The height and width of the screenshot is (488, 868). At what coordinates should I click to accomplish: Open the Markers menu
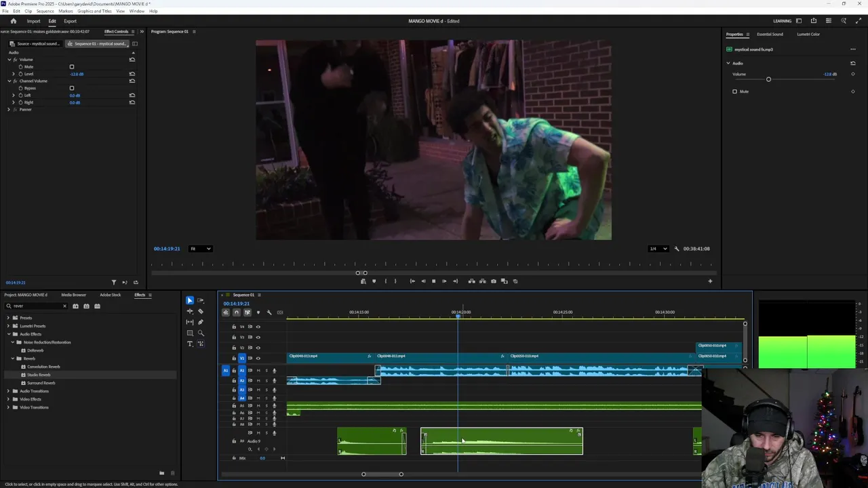(66, 11)
